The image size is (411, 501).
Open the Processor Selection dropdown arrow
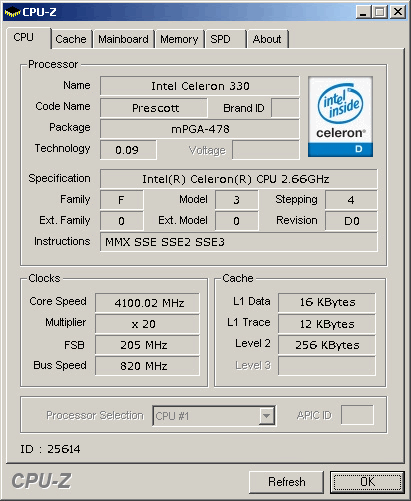(x=266, y=416)
